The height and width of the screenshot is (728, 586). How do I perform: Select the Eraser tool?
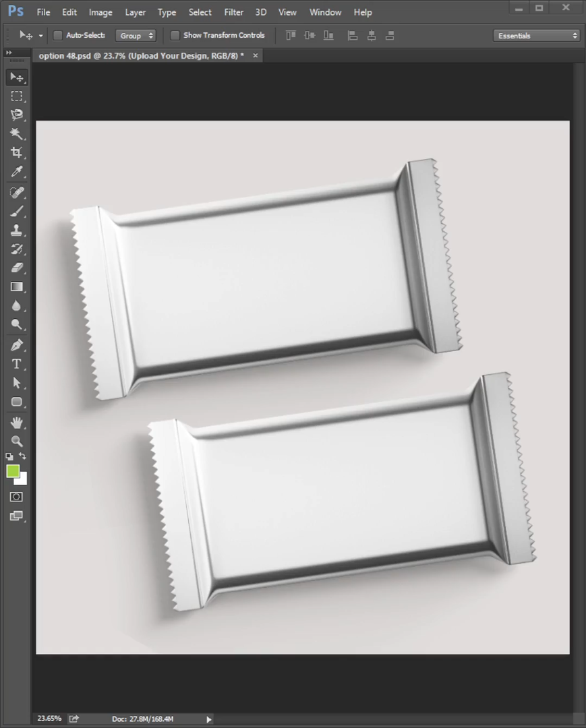[x=17, y=268]
